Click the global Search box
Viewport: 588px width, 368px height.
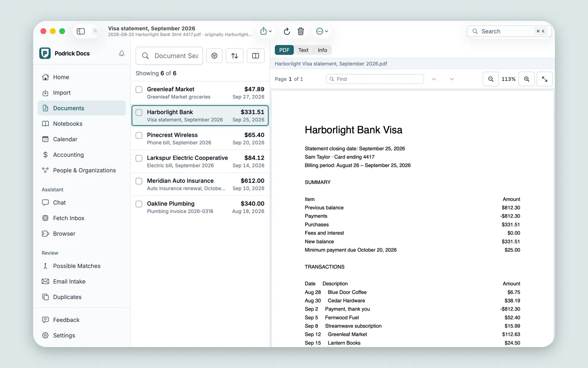coord(509,31)
